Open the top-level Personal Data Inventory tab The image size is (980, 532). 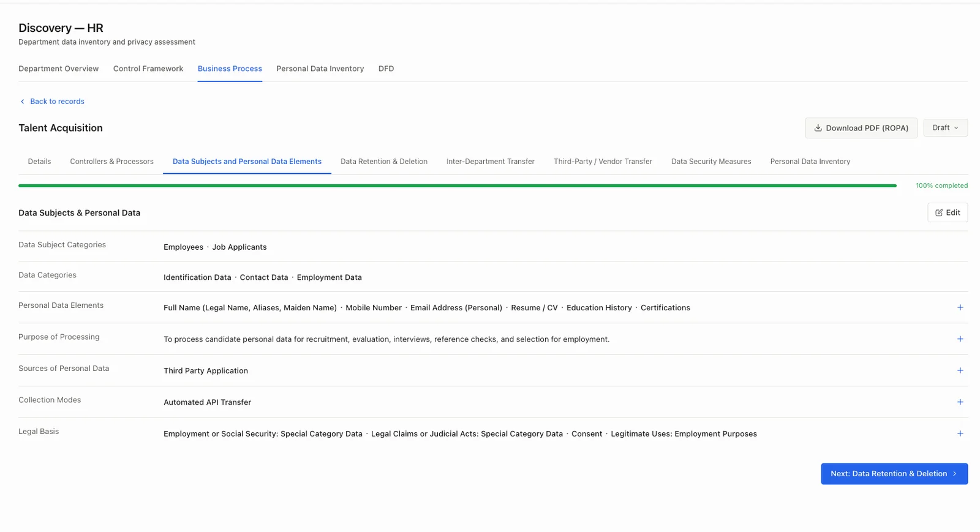320,69
